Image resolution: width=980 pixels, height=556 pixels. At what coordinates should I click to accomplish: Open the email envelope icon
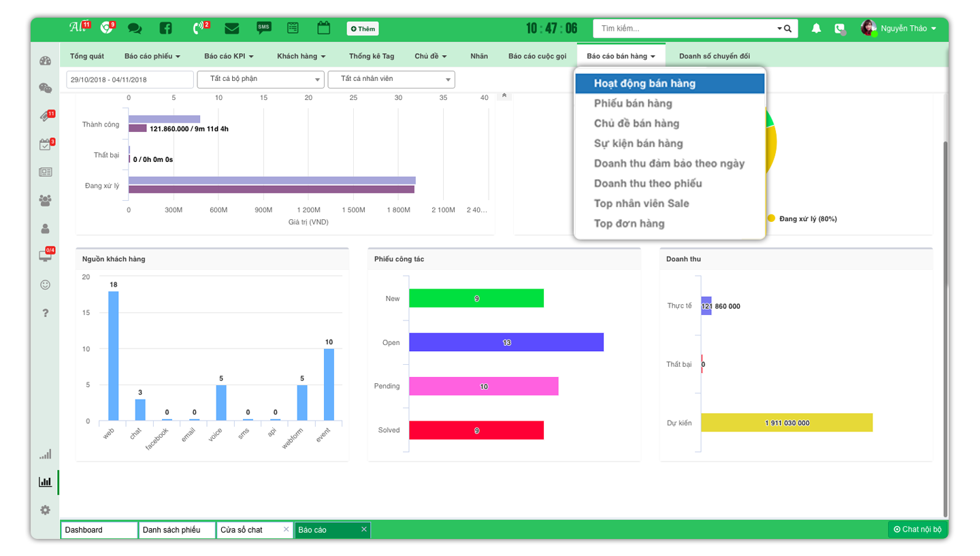click(x=232, y=29)
